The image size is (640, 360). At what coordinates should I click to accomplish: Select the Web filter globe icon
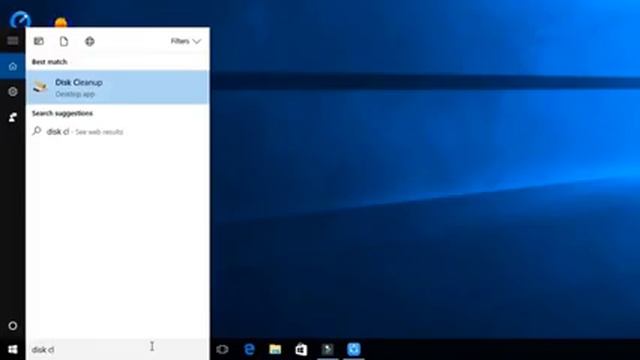[x=90, y=41]
